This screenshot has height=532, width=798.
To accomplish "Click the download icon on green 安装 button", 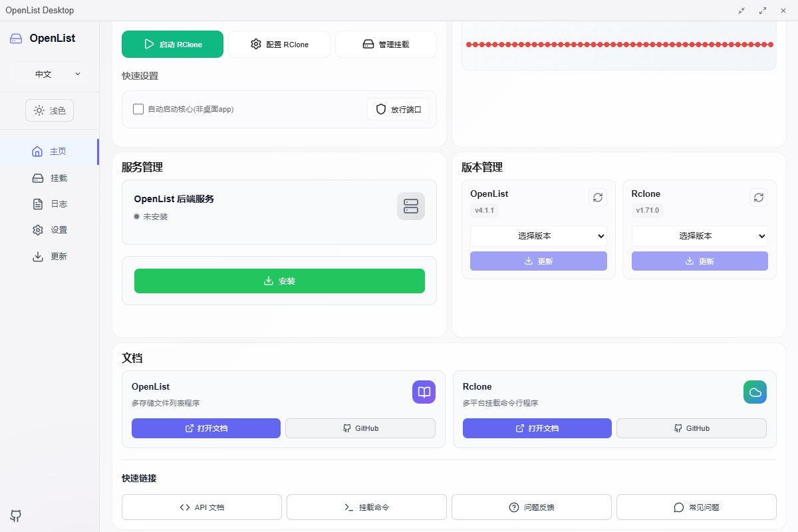I will pyautogui.click(x=269, y=281).
